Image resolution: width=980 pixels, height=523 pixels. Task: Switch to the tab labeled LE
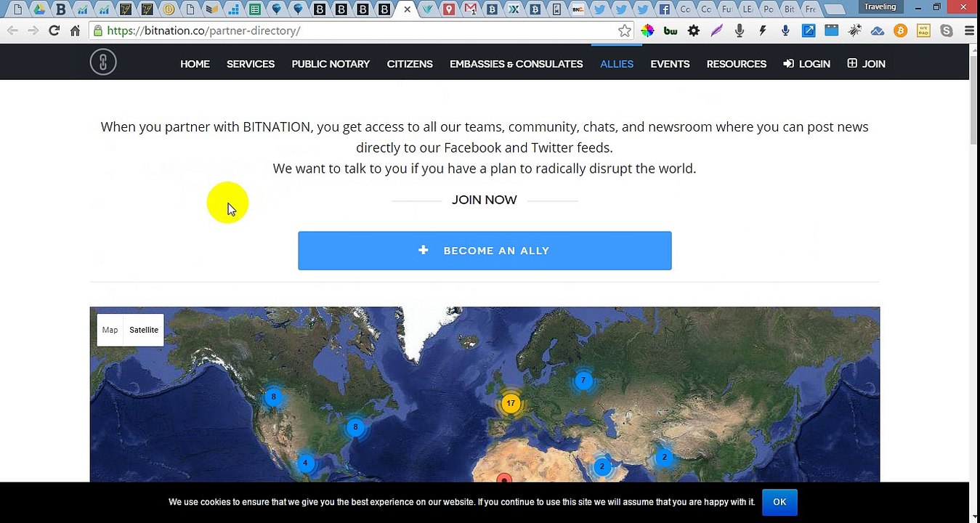point(747,9)
